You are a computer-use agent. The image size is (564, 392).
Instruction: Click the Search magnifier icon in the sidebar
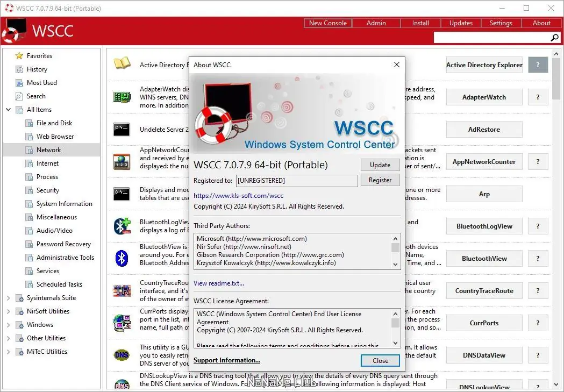[19, 96]
